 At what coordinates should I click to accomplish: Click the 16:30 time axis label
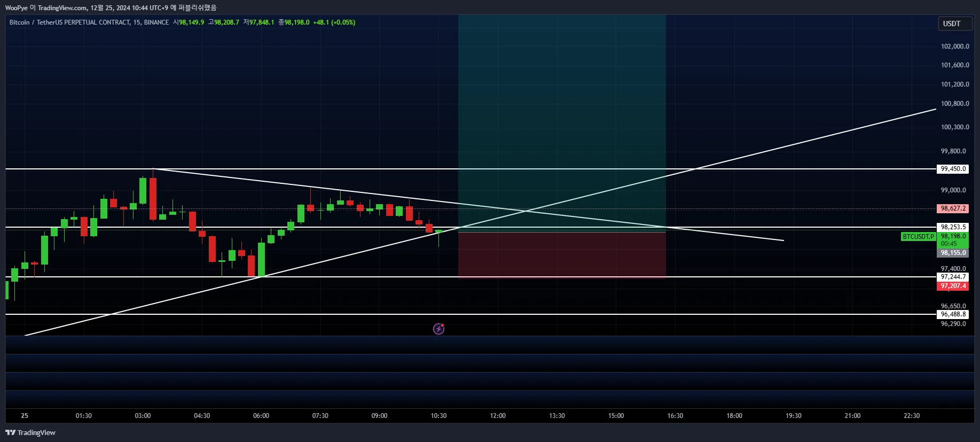tap(675, 416)
